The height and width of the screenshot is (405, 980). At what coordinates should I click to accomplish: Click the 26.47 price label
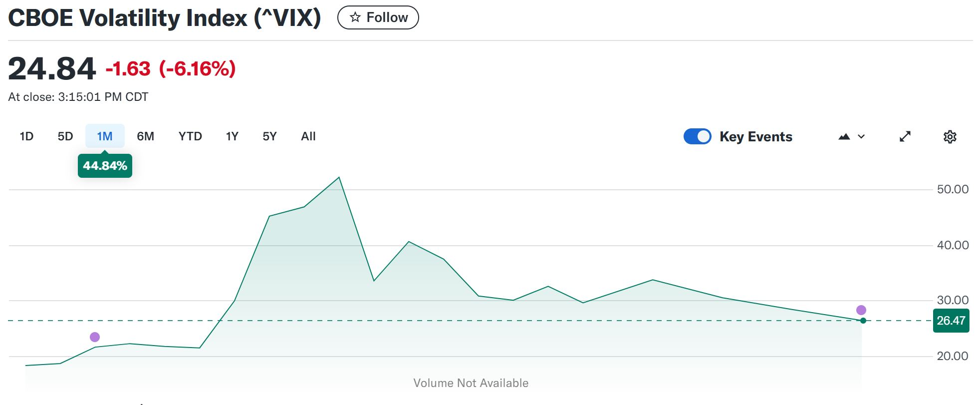pos(951,321)
